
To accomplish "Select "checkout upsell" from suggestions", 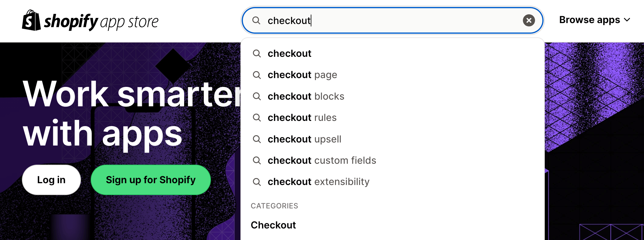I will tap(304, 139).
